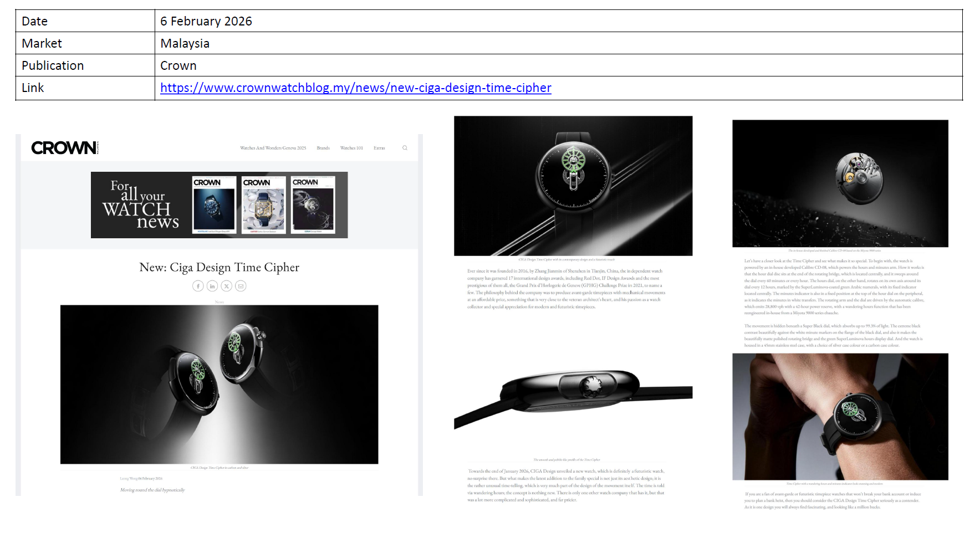The image size is (980, 548).
Task: Open the Brands menu item
Action: tap(323, 148)
